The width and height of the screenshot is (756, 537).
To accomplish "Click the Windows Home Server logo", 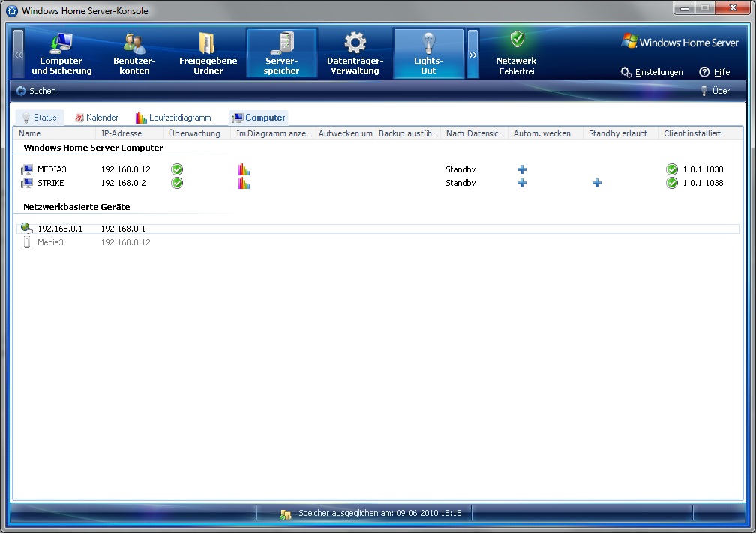I will click(x=679, y=43).
